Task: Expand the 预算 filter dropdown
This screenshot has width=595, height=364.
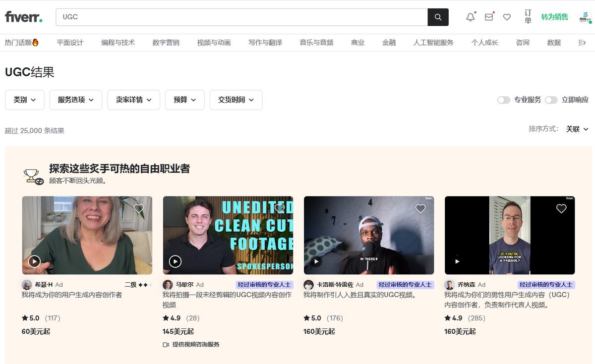Action: (x=185, y=100)
